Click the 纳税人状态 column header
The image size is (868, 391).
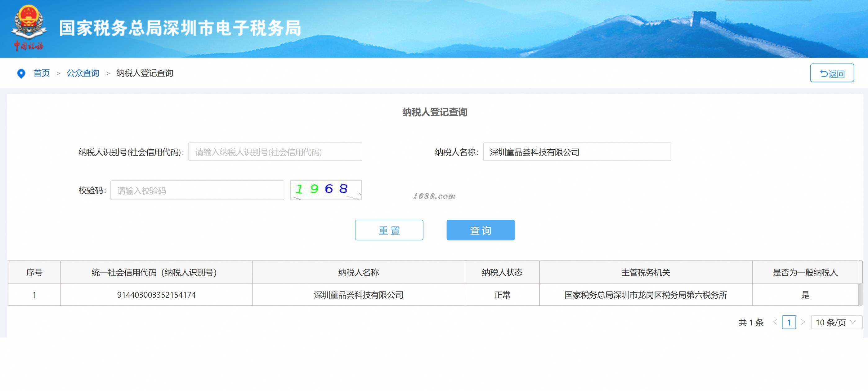click(502, 272)
